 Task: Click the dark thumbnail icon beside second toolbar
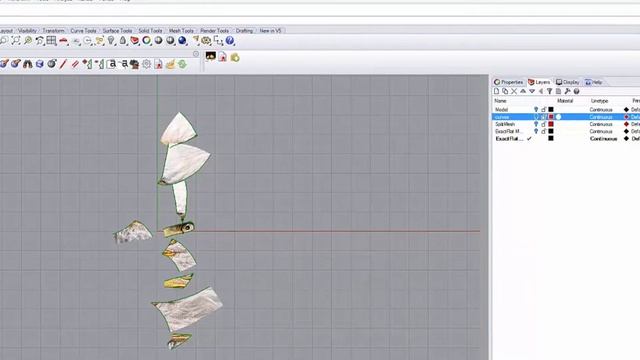click(211, 56)
